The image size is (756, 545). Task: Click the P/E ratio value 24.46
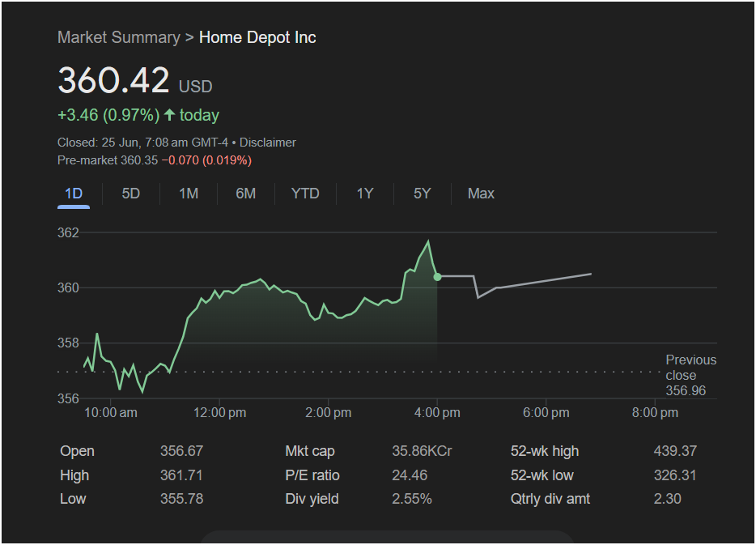pyautogui.click(x=410, y=475)
